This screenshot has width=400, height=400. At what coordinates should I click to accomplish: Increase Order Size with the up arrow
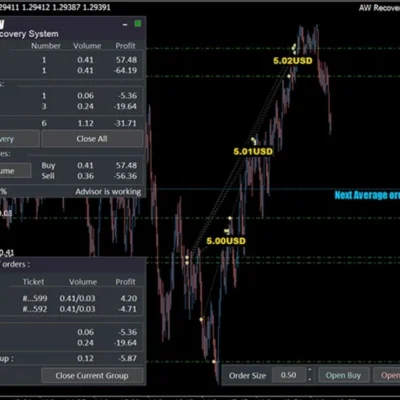pos(310,370)
